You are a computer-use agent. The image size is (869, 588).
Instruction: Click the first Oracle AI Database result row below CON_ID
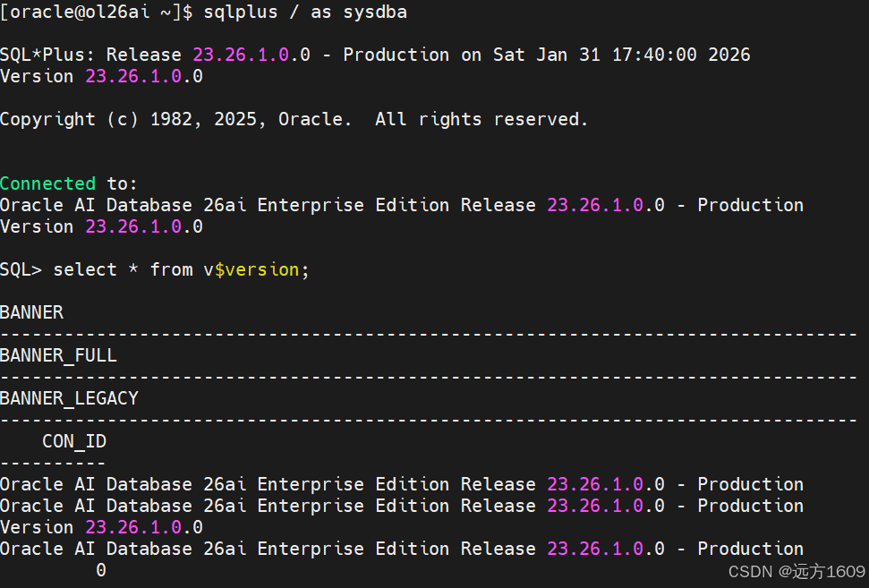(x=402, y=484)
